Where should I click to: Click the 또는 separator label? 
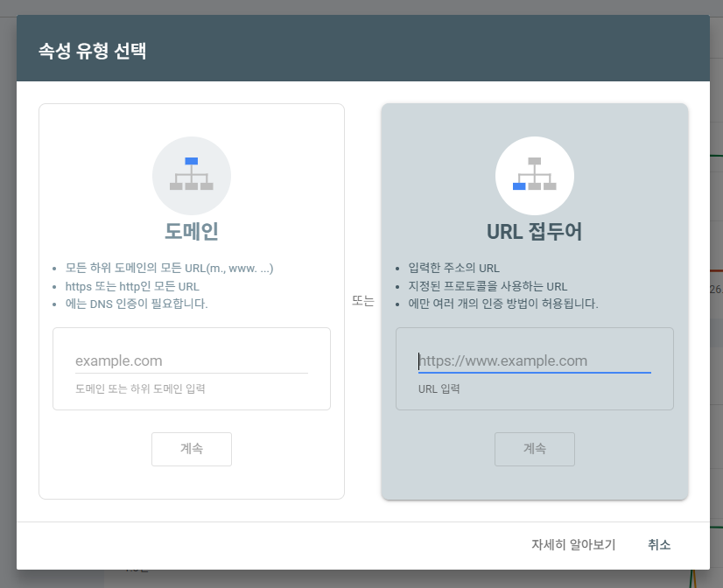click(363, 301)
